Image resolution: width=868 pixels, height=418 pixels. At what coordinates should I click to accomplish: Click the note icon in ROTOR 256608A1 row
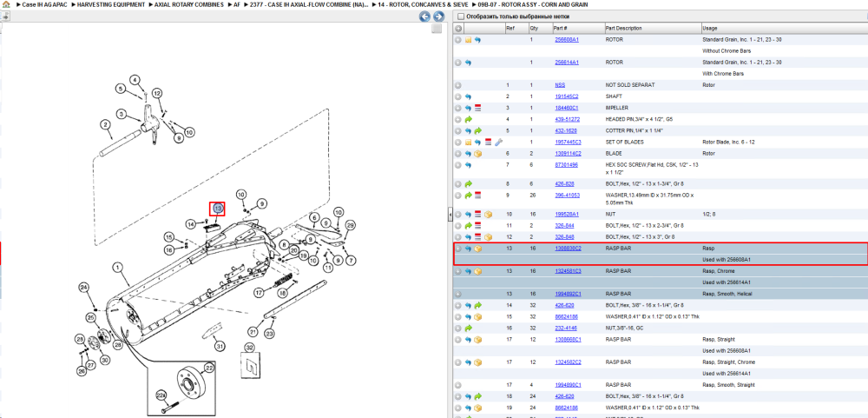(x=468, y=40)
